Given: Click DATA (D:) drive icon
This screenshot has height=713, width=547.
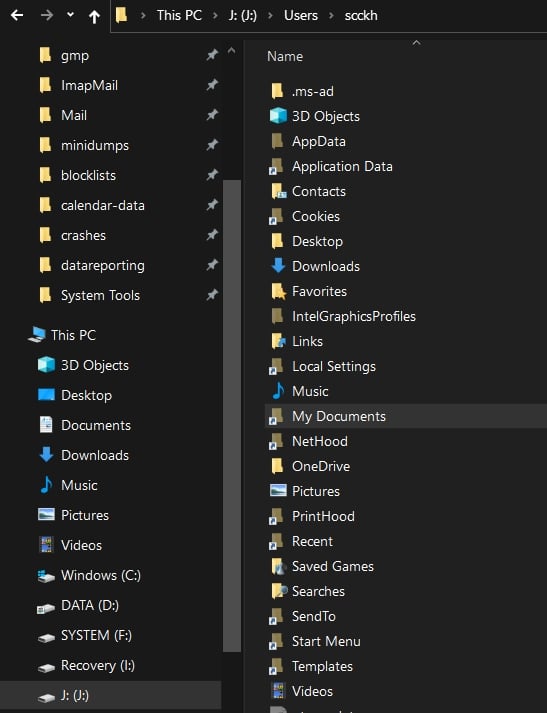Looking at the screenshot, I should [x=46, y=608].
